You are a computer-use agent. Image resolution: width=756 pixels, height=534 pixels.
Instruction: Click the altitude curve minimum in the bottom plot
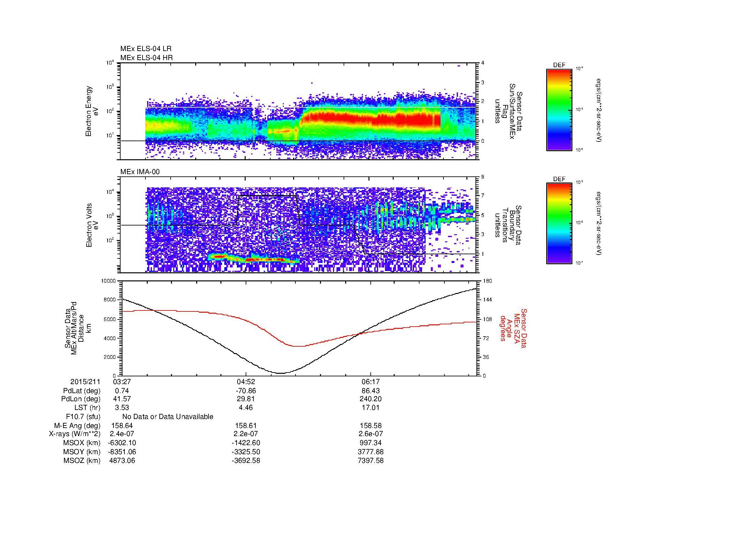click(x=280, y=373)
